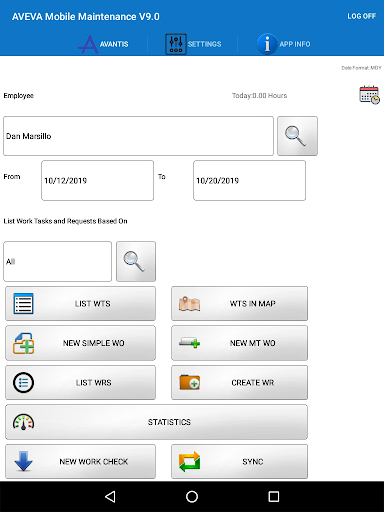Viewport: 384px width, 512px height.
Task: Open the WTS in Map button
Action: point(239,304)
